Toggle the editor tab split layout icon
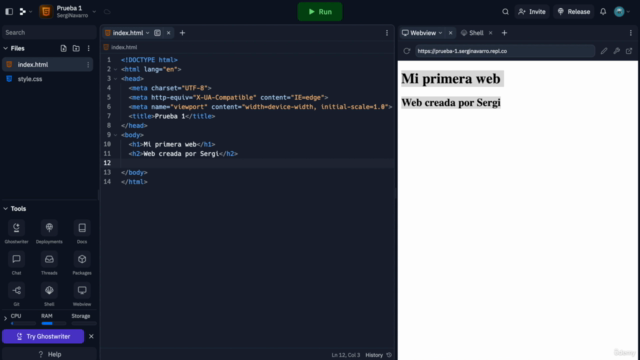The height and width of the screenshot is (360, 640). [157, 33]
